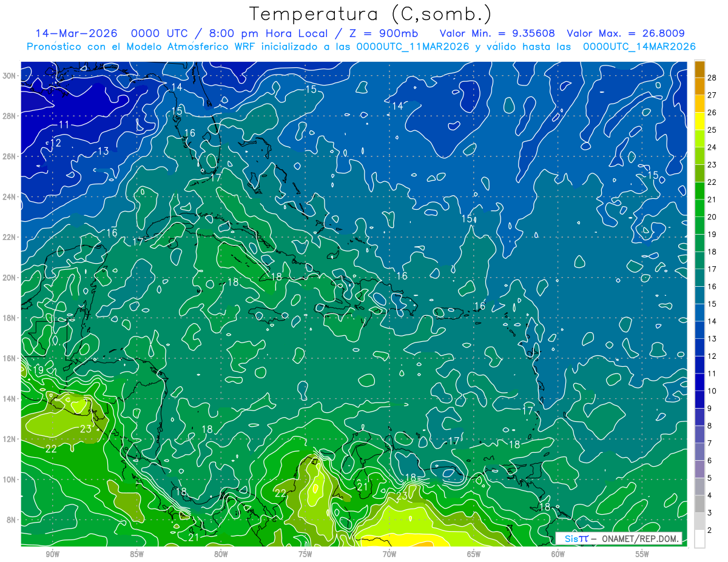Click the "85W" longitude axis label
Screen dimensions: 728x562
pyautogui.click(x=136, y=554)
